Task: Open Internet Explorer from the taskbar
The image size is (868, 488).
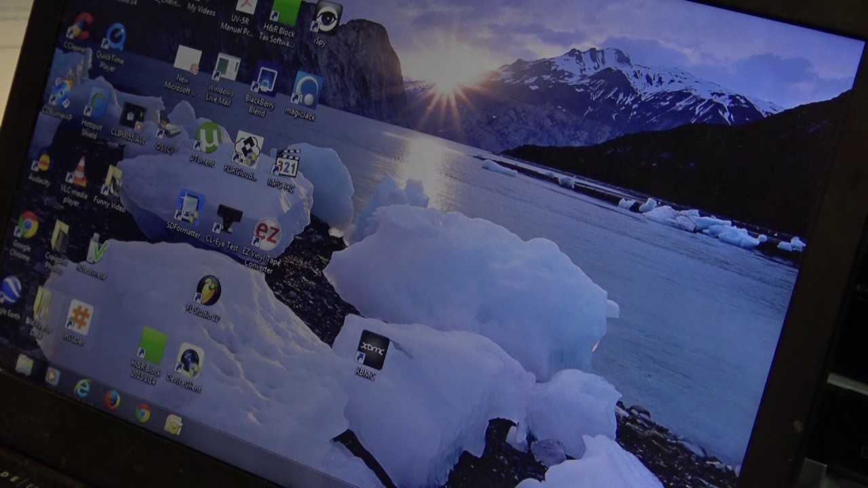Action: tap(82, 388)
